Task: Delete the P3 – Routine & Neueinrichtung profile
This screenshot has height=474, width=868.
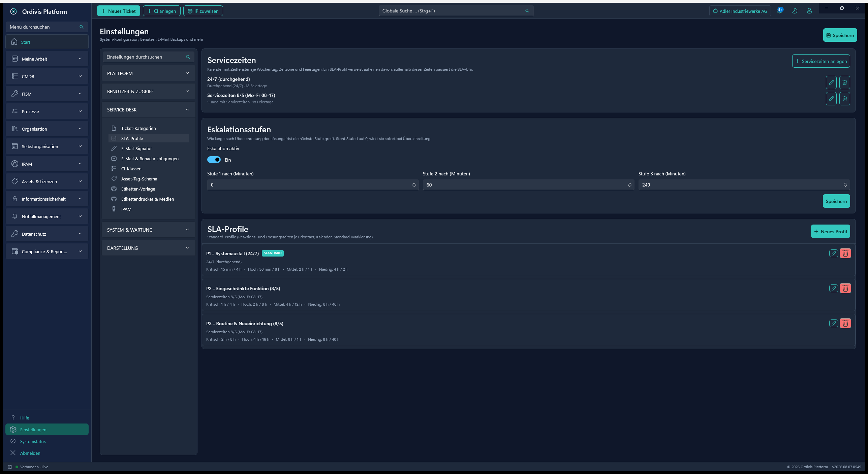Action: (x=845, y=323)
